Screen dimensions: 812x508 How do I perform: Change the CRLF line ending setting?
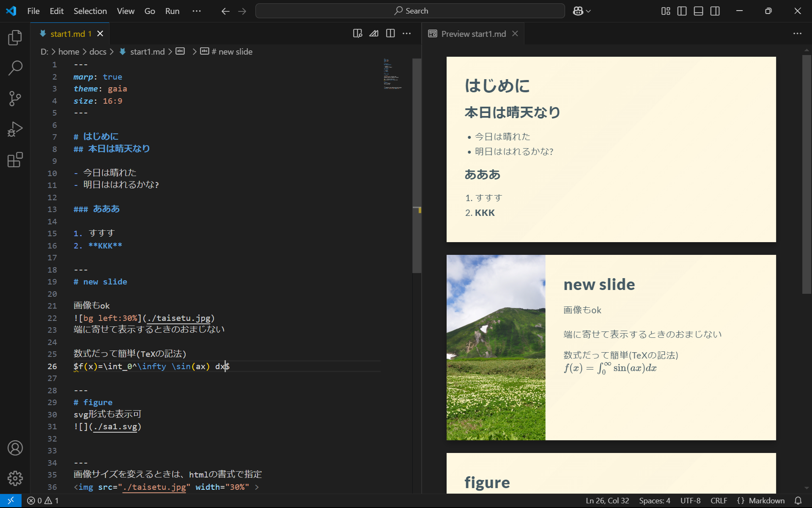pos(719,500)
